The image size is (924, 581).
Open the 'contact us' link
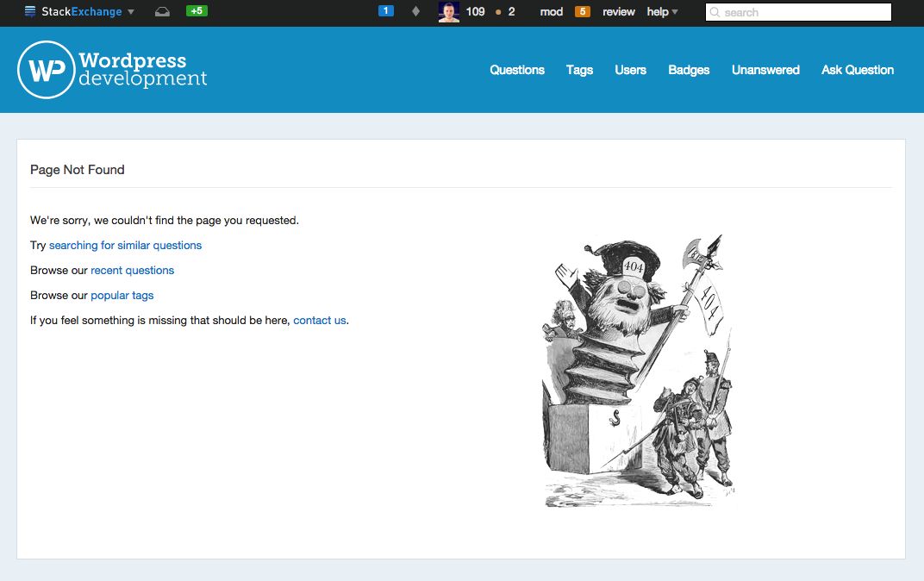(x=320, y=320)
